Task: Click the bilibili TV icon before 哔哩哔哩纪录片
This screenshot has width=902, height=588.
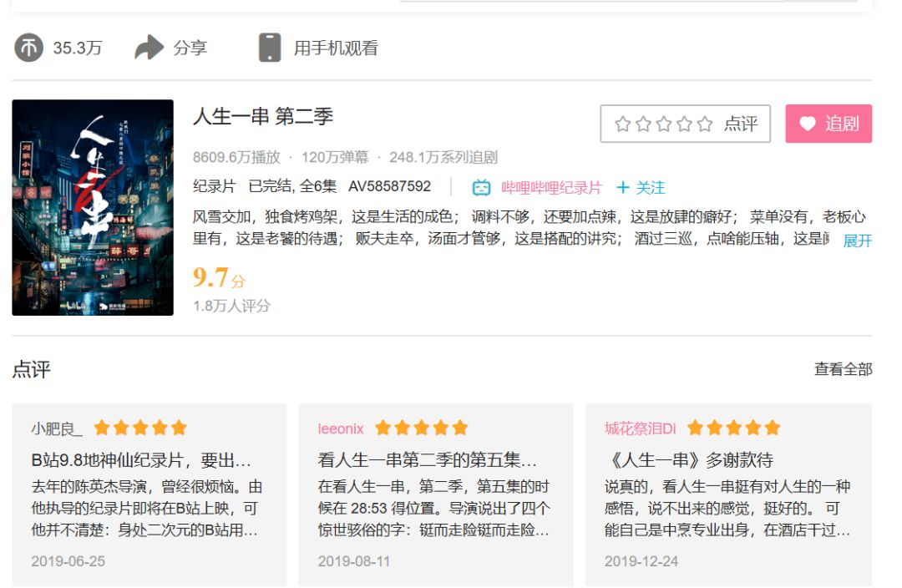Action: tap(482, 187)
